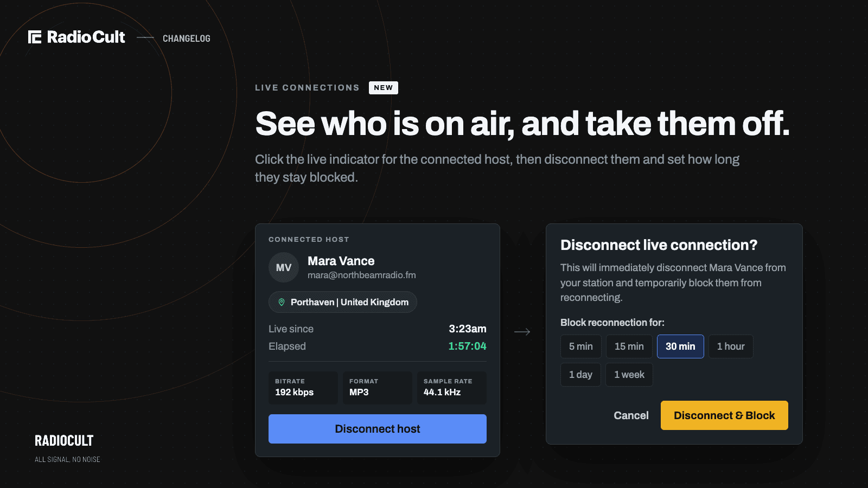Screen dimensions: 868x488
Task: Click the NEW badge beside Live Connections
Action: pyautogui.click(x=384, y=88)
